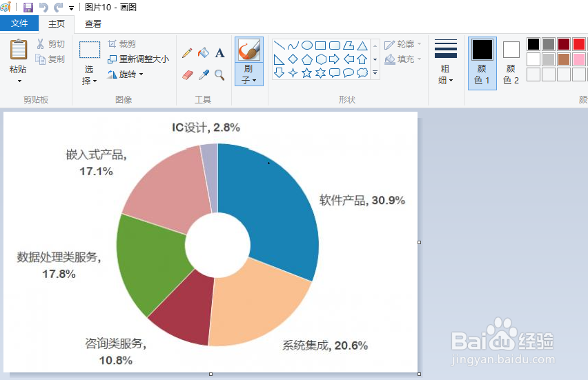Image resolution: width=588 pixels, height=380 pixels.
Task: Select the straight line shape
Action: [x=279, y=46]
